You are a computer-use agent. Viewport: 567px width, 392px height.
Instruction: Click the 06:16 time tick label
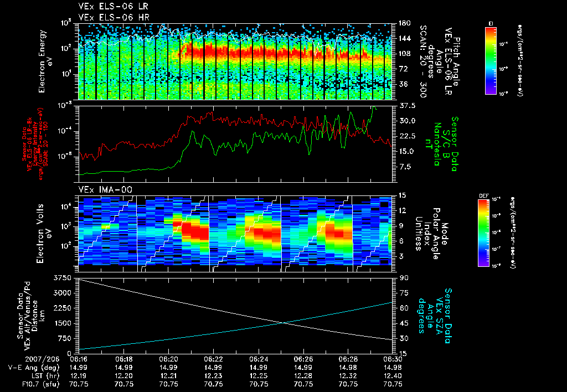pyautogui.click(x=79, y=359)
